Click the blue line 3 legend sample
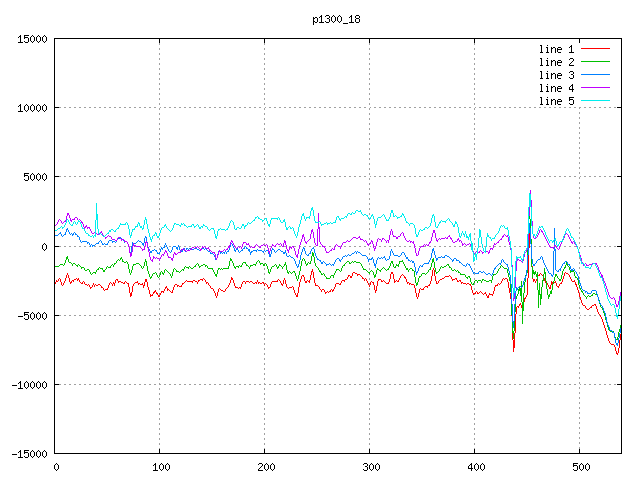This screenshot has height=480, width=640. click(595, 75)
